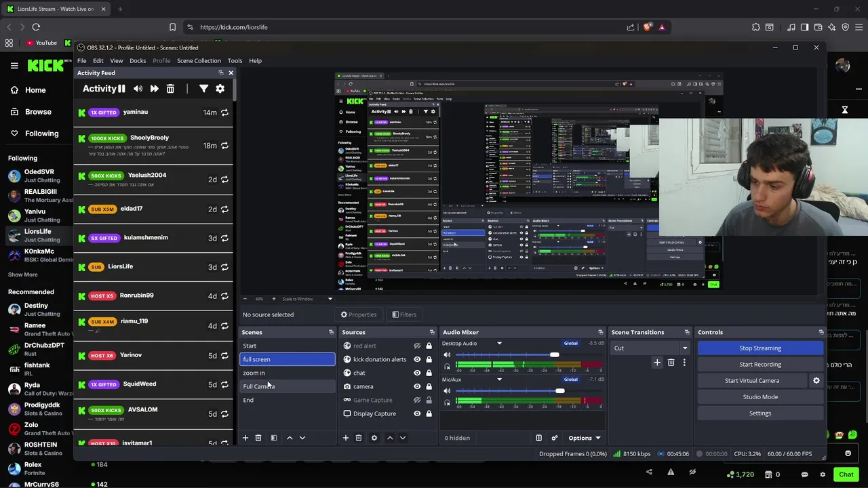
Task: Delete source using Sources trash icon
Action: pos(359,438)
